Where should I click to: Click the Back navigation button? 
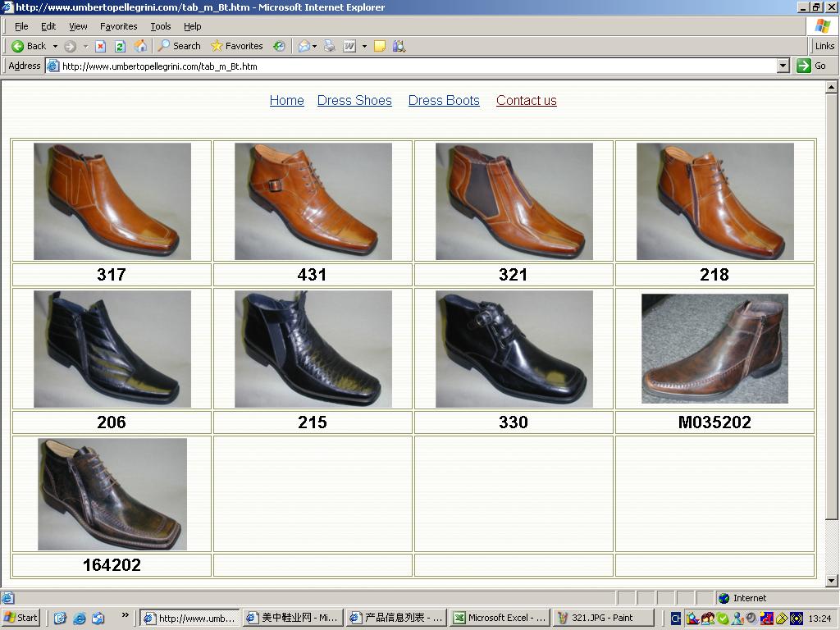pyautogui.click(x=29, y=46)
